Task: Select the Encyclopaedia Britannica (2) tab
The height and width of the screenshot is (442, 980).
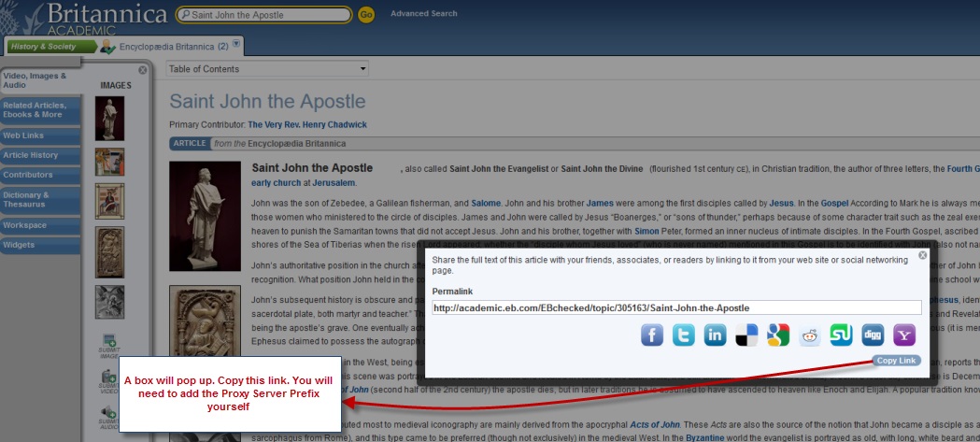Action: click(174, 47)
